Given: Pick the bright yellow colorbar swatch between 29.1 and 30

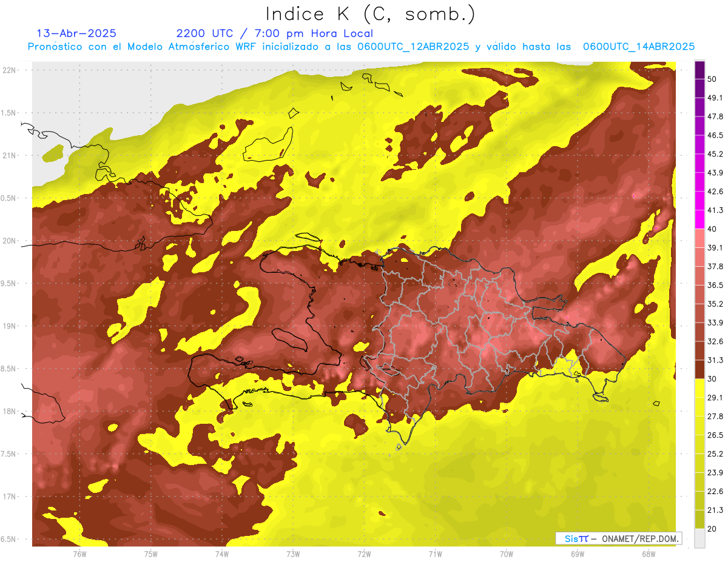Looking at the screenshot, I should tap(699, 389).
